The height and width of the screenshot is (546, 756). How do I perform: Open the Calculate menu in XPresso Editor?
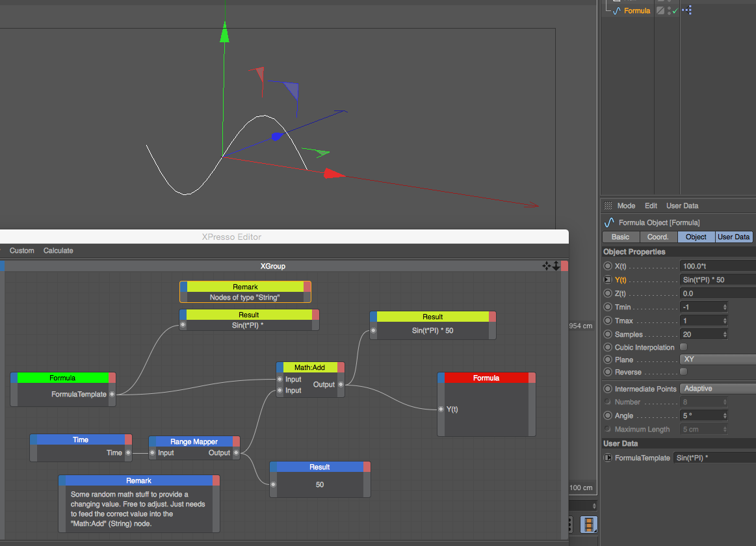(x=58, y=250)
